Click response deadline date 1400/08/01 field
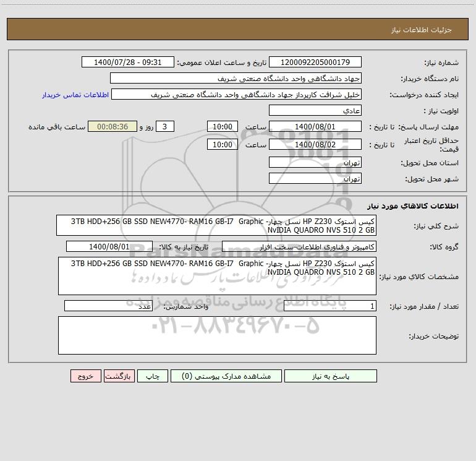Image resolution: width=476 pixels, height=461 pixels. (x=315, y=126)
